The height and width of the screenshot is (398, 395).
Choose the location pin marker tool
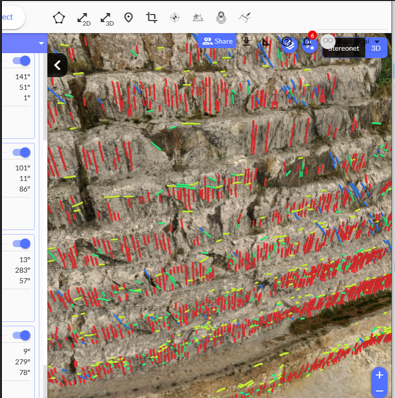(x=128, y=17)
